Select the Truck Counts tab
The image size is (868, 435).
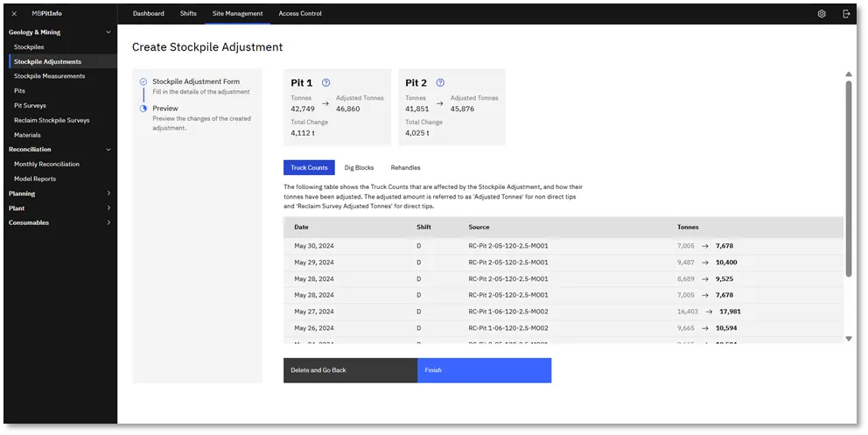(x=309, y=168)
